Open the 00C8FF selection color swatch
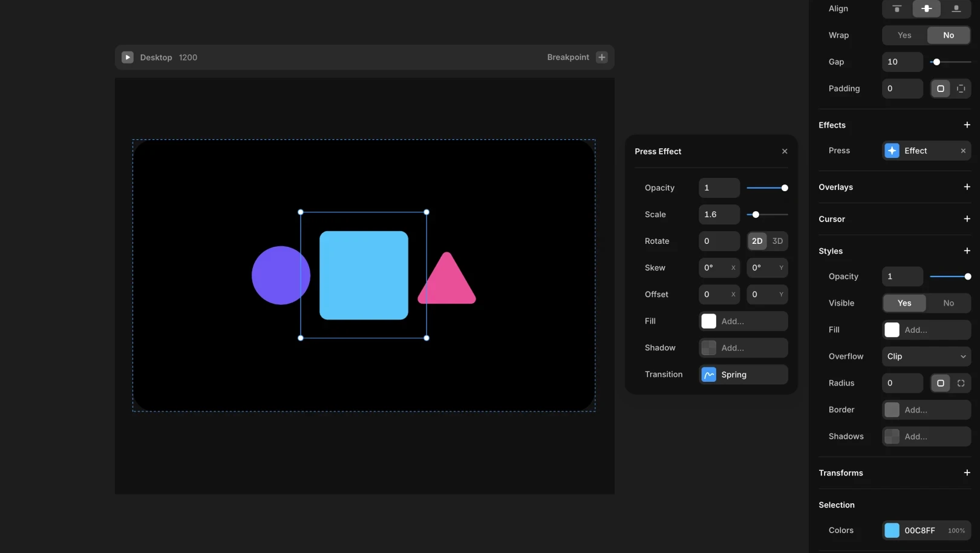 (892, 531)
